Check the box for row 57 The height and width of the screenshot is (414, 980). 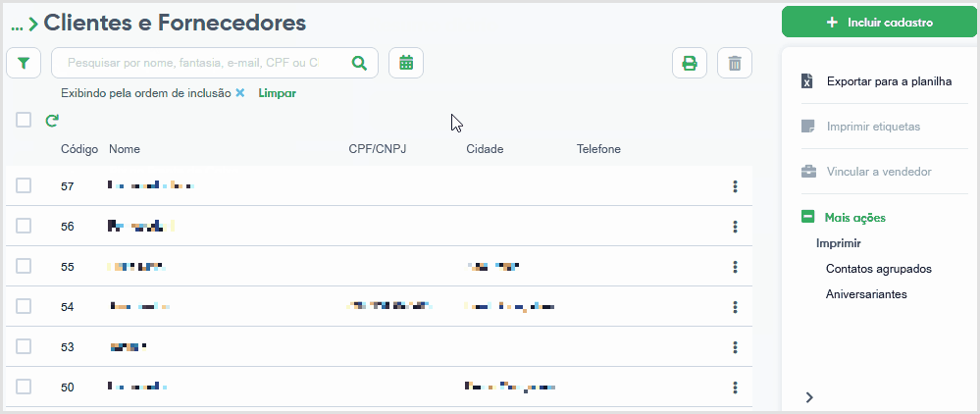(24, 185)
